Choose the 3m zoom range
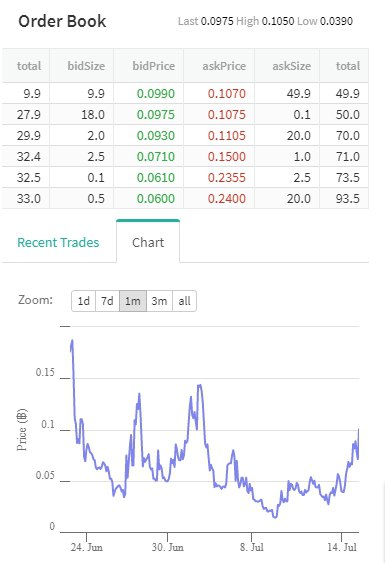This screenshot has width=385, height=563. (159, 301)
